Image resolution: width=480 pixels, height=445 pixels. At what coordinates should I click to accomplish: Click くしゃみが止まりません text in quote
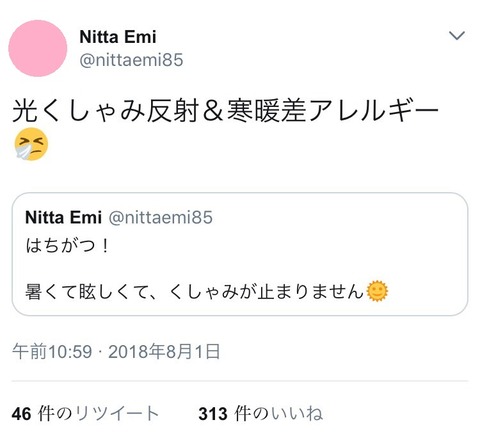pos(266,292)
